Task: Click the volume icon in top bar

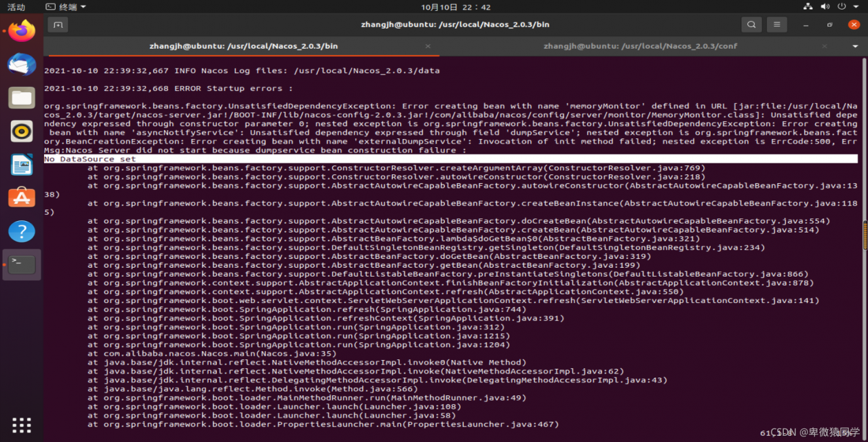Action: click(825, 7)
